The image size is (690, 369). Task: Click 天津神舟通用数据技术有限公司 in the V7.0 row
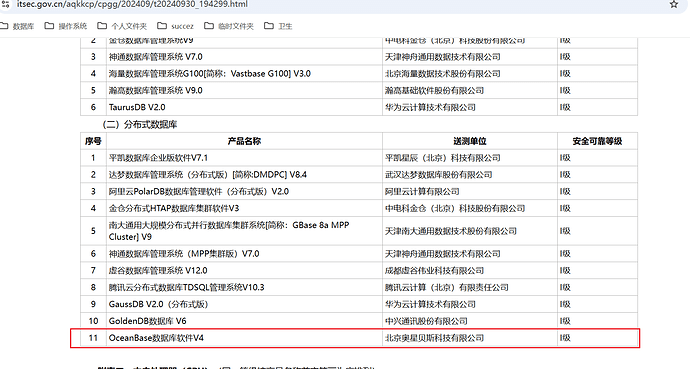tap(470, 57)
